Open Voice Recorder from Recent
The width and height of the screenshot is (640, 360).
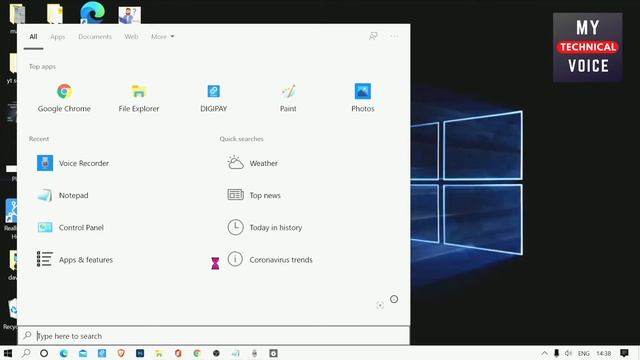[73, 163]
